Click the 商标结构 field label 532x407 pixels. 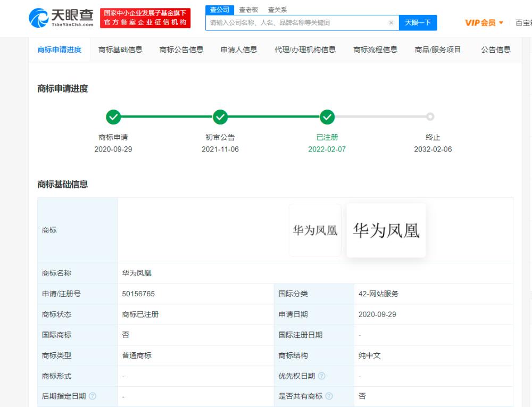tap(293, 355)
